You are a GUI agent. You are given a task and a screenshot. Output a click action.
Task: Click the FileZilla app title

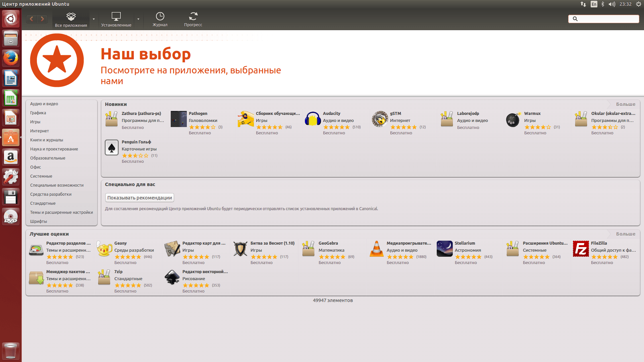[x=599, y=243]
